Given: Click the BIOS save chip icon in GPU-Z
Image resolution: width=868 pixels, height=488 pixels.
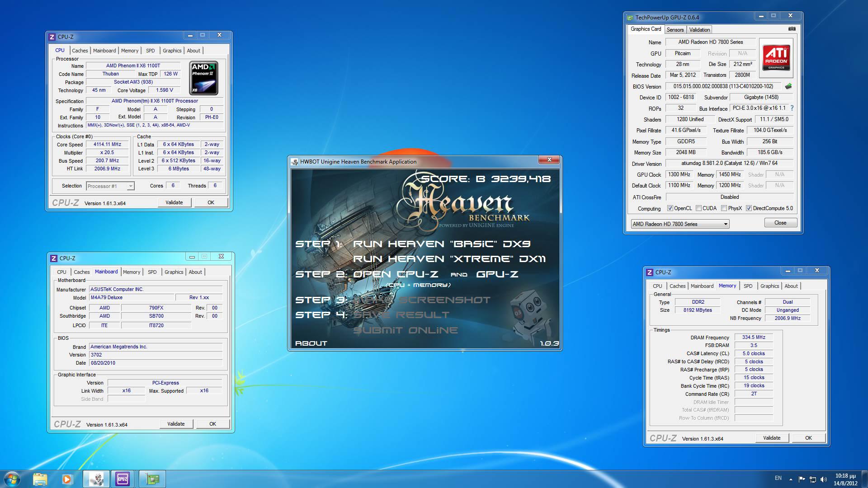Looking at the screenshot, I should (788, 86).
